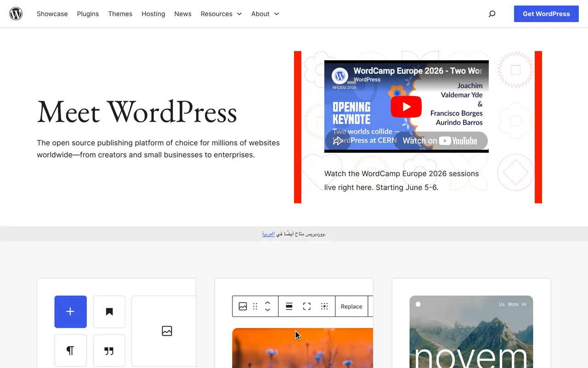Click the image block type icon in toolbar

pyautogui.click(x=243, y=306)
